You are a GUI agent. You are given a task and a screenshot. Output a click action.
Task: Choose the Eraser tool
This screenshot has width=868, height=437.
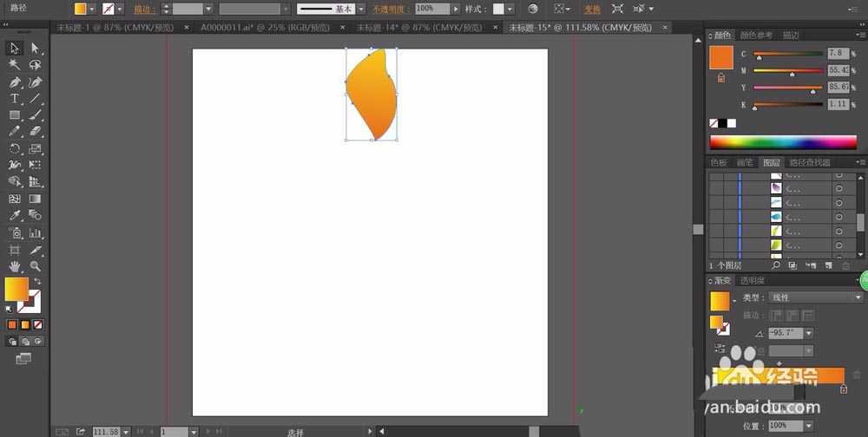(x=36, y=132)
